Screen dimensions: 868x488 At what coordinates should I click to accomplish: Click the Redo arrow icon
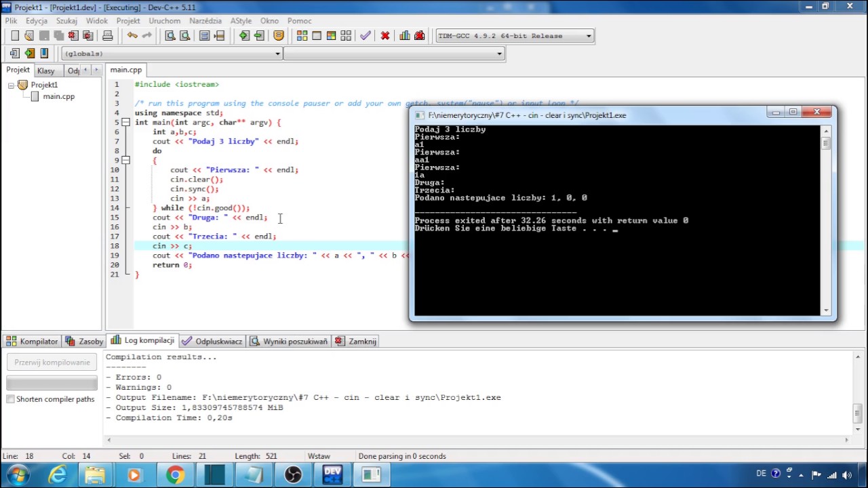pyautogui.click(x=146, y=36)
